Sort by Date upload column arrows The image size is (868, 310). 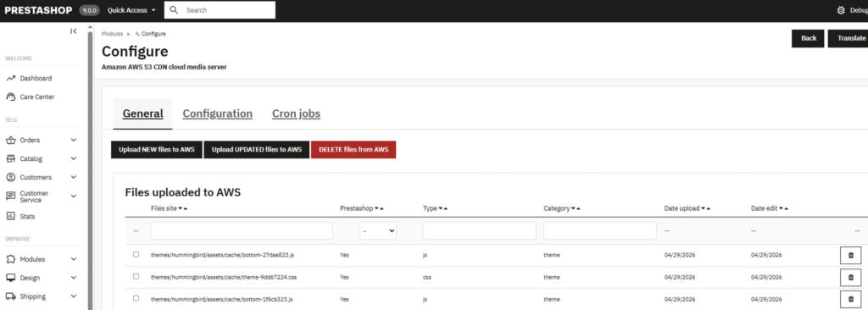706,208
